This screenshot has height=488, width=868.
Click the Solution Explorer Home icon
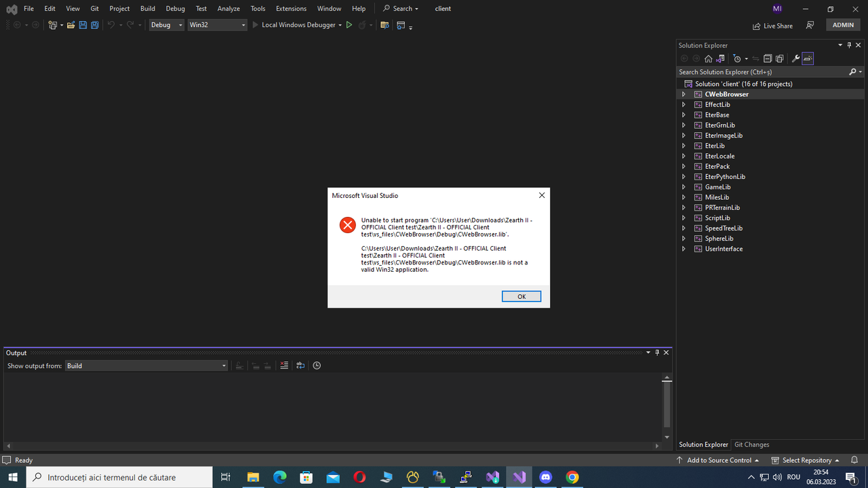tap(708, 59)
